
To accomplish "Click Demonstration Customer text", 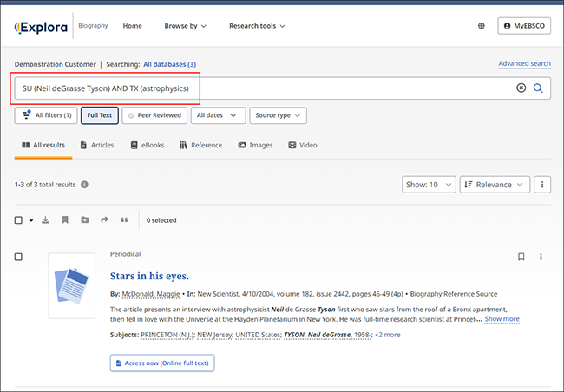I will click(56, 64).
